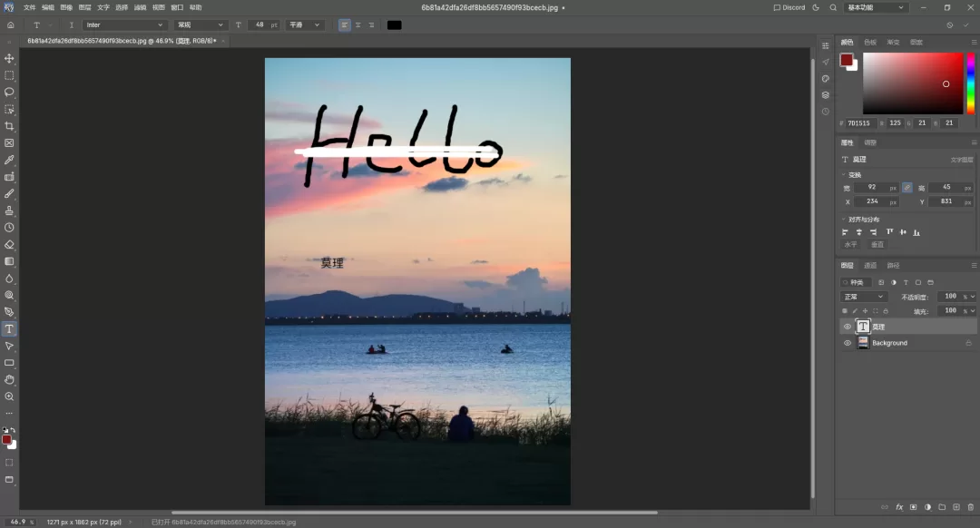This screenshot has height=528, width=980.
Task: Select the Brush tool
Action: pyautogui.click(x=9, y=194)
